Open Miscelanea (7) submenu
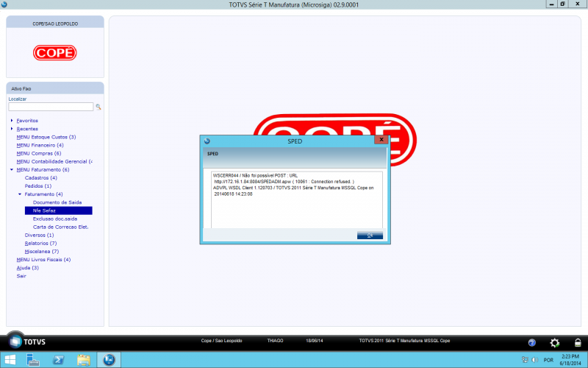The width and height of the screenshot is (588, 368). click(x=42, y=252)
